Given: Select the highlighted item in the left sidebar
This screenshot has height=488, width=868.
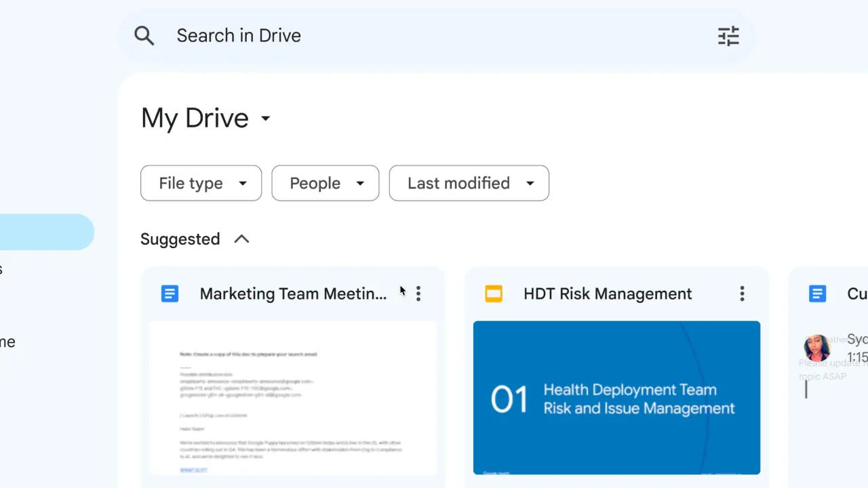Looking at the screenshot, I should (46, 232).
